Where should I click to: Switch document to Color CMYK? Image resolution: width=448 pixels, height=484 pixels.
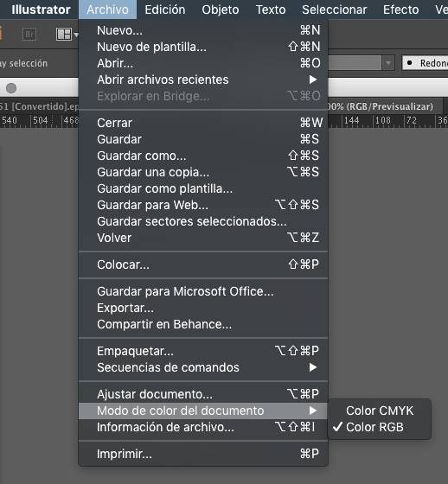point(380,411)
